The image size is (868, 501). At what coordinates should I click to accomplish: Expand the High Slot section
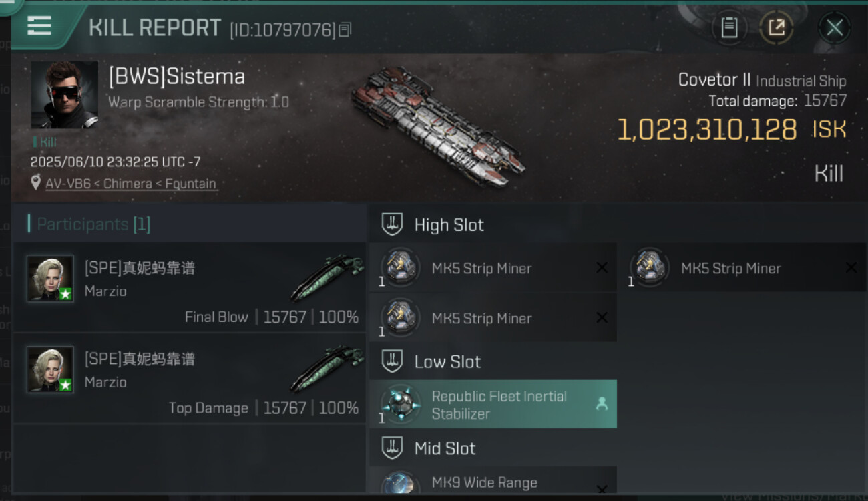449,225
